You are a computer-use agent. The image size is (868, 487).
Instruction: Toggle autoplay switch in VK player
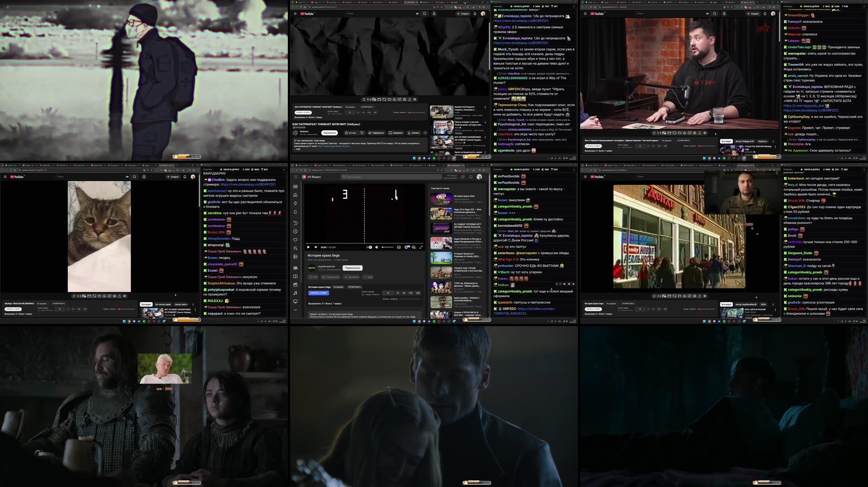pos(369,247)
